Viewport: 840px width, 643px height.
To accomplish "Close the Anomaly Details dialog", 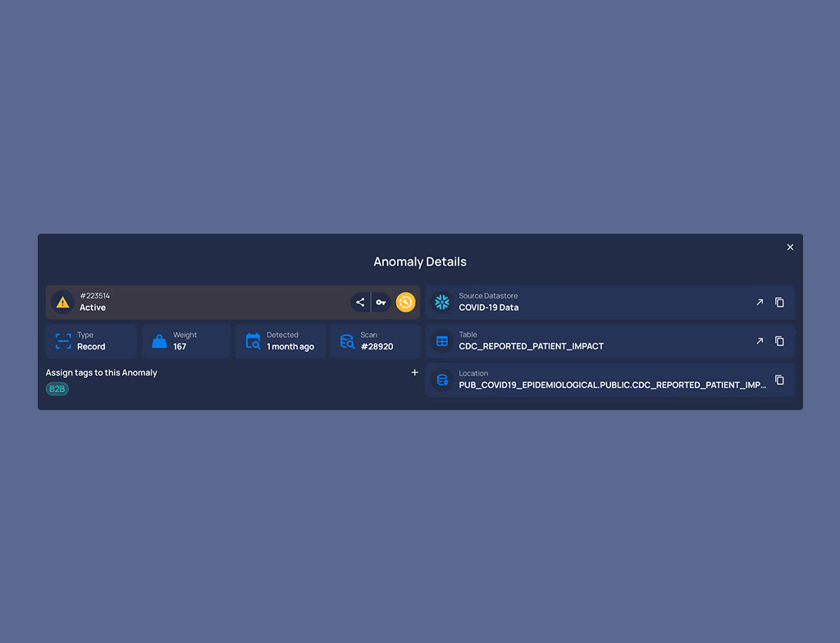I will (790, 247).
